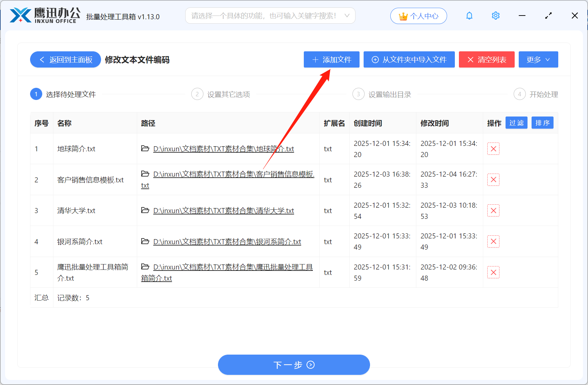Expand the chevron in the search box
The height and width of the screenshot is (385, 588).
point(347,16)
